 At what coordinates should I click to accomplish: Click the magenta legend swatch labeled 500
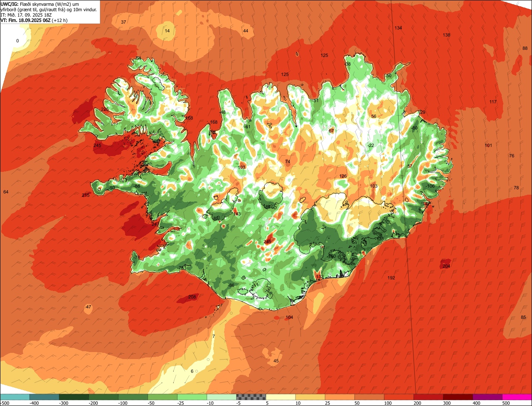(517, 397)
